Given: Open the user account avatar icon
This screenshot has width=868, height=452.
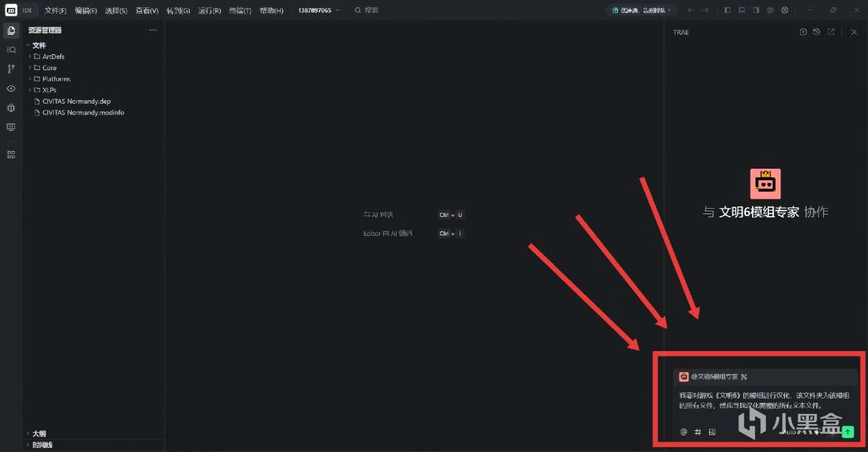Looking at the screenshot, I should 785,10.
